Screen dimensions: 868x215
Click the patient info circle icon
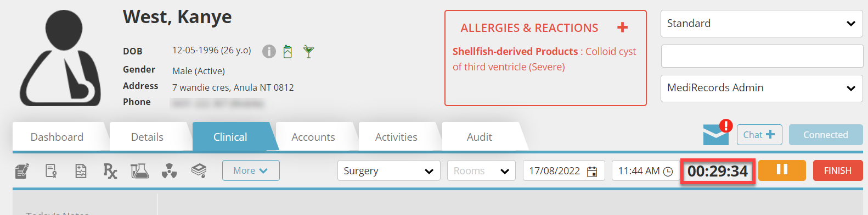click(269, 51)
